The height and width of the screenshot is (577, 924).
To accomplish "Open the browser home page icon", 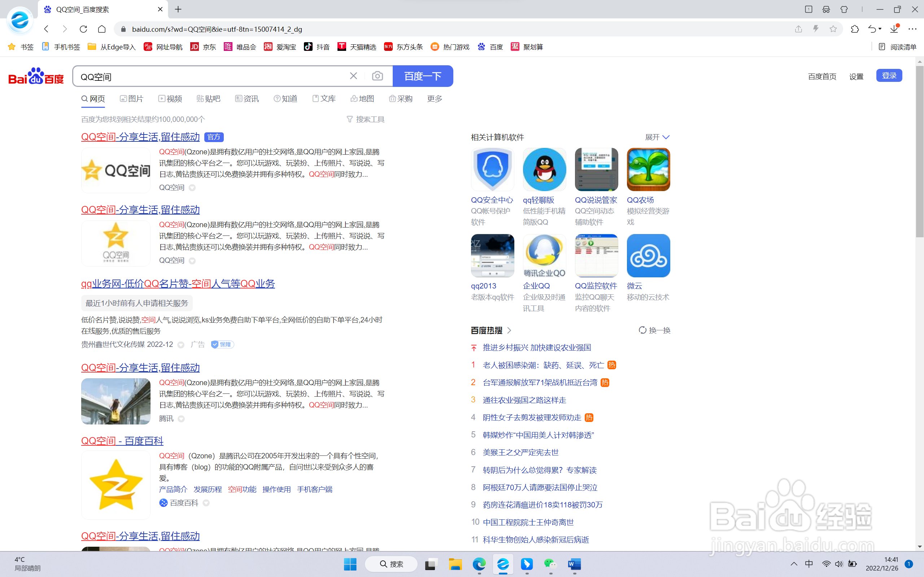I will coord(101,29).
